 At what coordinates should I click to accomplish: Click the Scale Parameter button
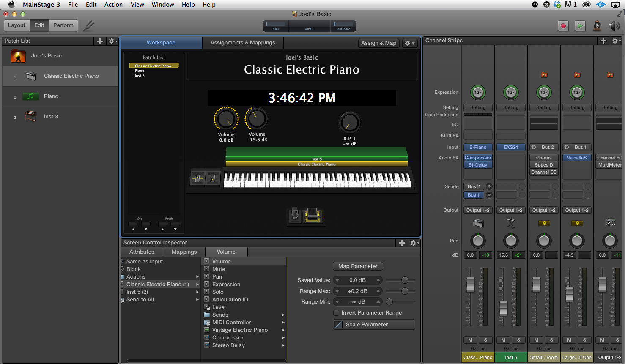click(x=374, y=325)
